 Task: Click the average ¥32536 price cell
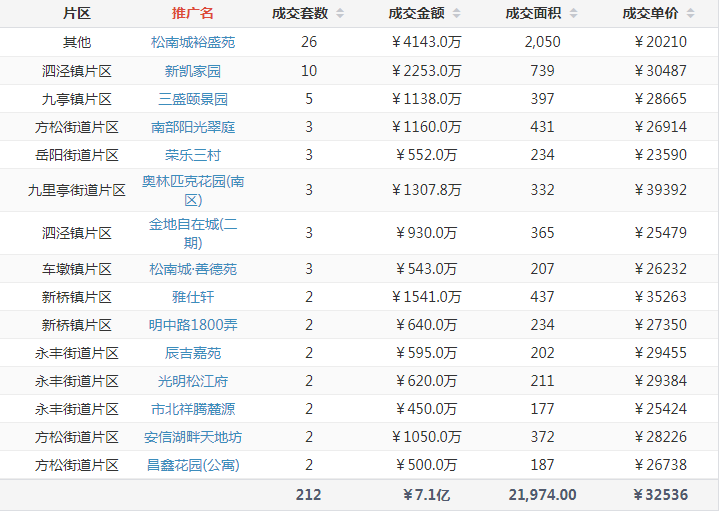tap(660, 495)
